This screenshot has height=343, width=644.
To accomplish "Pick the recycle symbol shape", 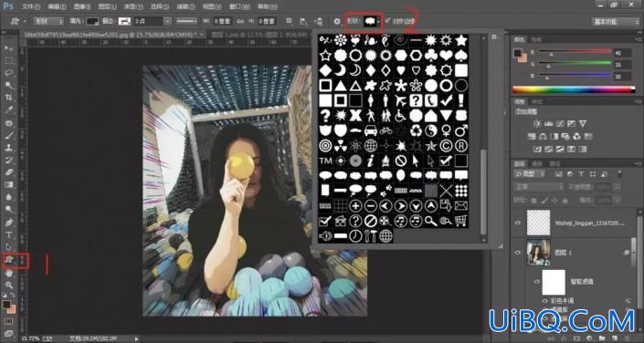I will [x=416, y=130].
